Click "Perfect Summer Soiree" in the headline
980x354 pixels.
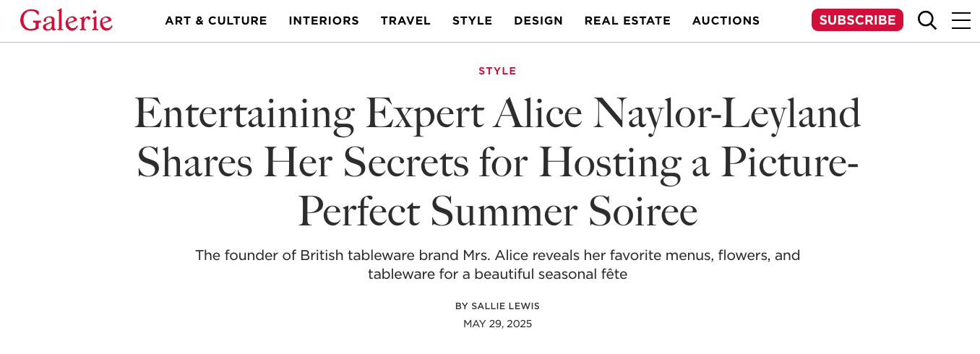tap(497, 211)
